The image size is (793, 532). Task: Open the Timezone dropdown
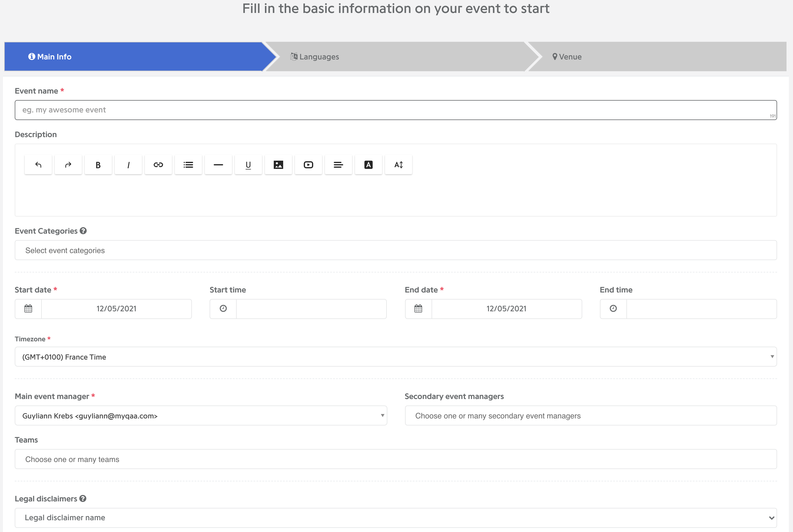point(396,357)
